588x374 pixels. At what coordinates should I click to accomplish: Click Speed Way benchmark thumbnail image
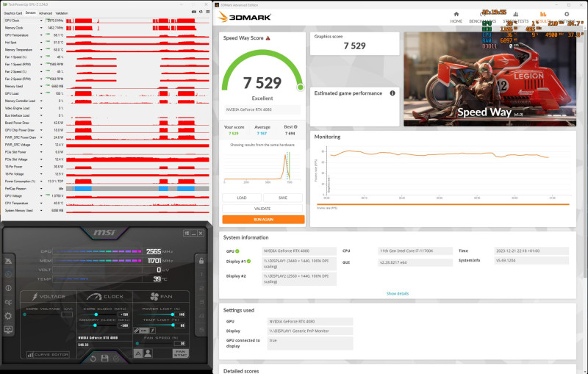point(490,79)
